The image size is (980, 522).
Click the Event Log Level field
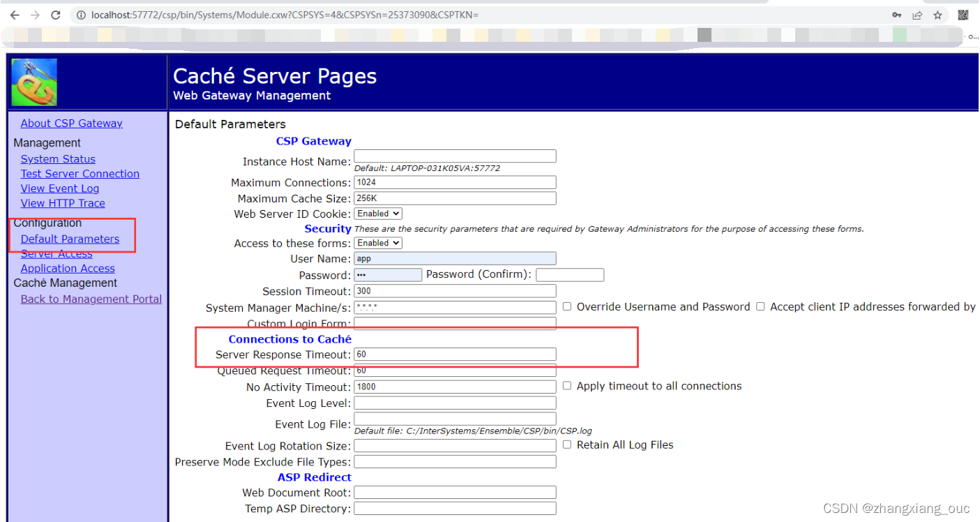coord(455,403)
